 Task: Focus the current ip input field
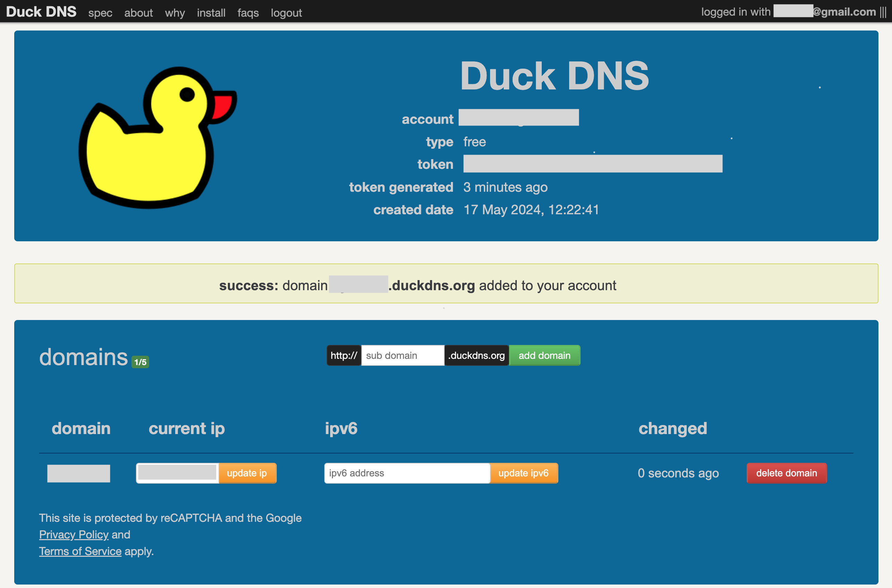pos(178,473)
